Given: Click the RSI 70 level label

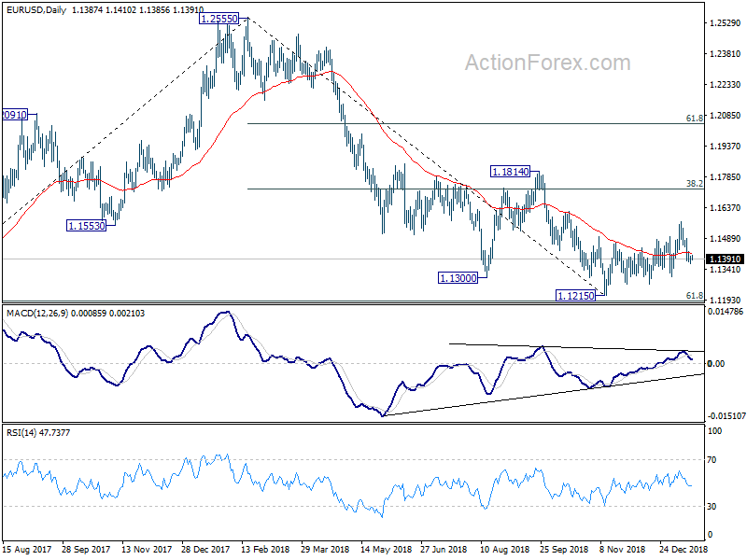Looking at the screenshot, I should [x=712, y=460].
